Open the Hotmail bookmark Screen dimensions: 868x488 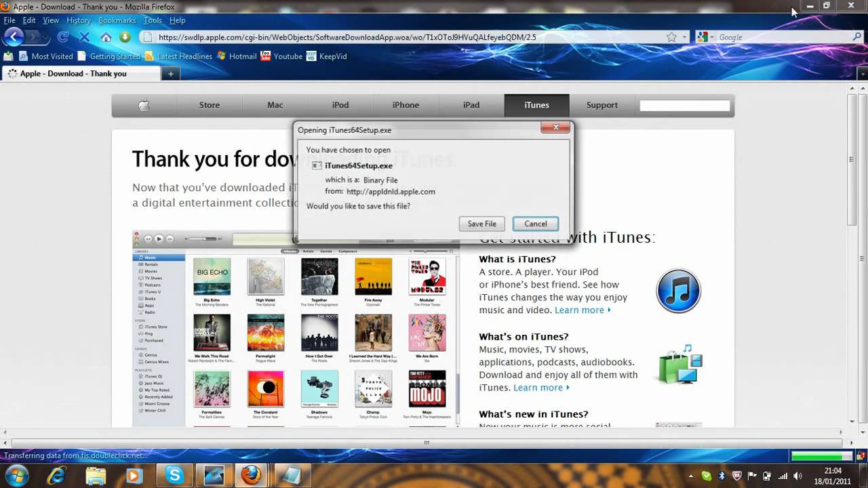click(237, 56)
